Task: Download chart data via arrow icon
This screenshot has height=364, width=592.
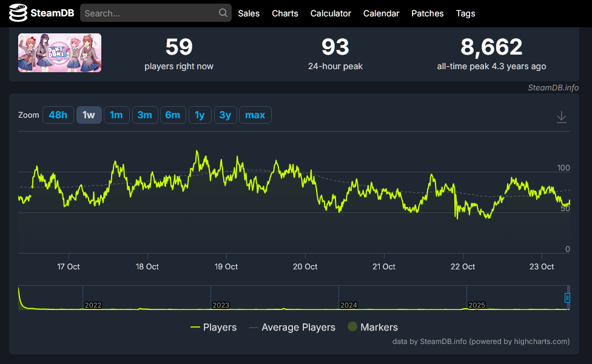Action: tap(562, 117)
